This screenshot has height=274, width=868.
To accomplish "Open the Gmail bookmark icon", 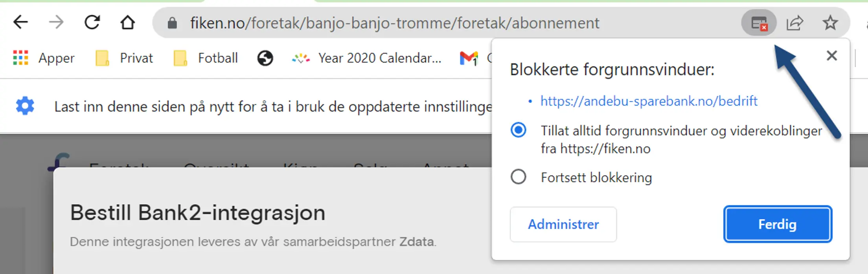I will point(469,58).
